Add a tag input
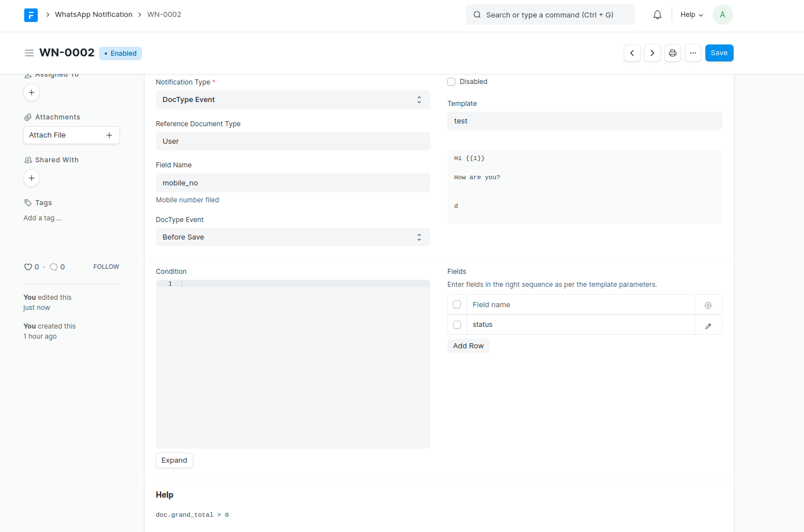Viewport: 804px width, 532px height. point(43,218)
